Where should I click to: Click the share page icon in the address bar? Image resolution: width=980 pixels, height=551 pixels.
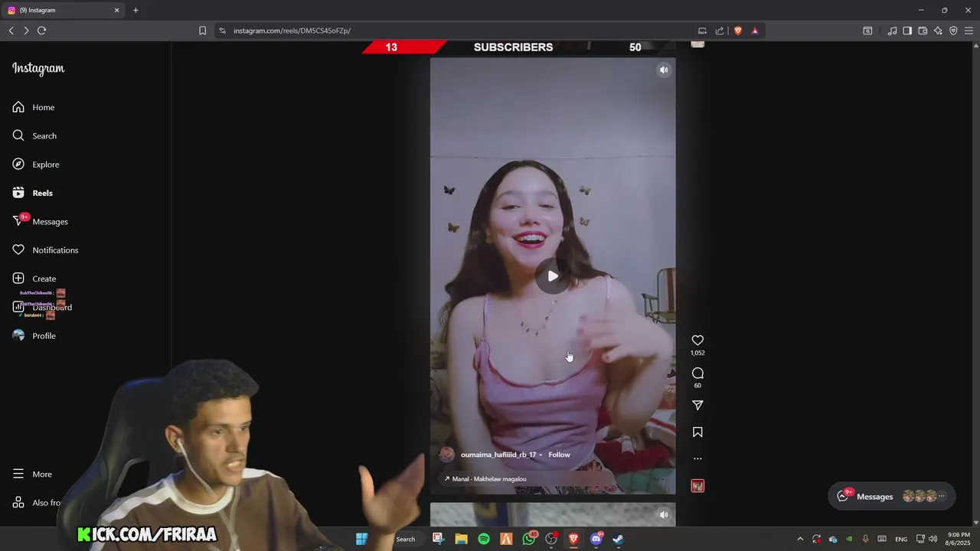[720, 31]
